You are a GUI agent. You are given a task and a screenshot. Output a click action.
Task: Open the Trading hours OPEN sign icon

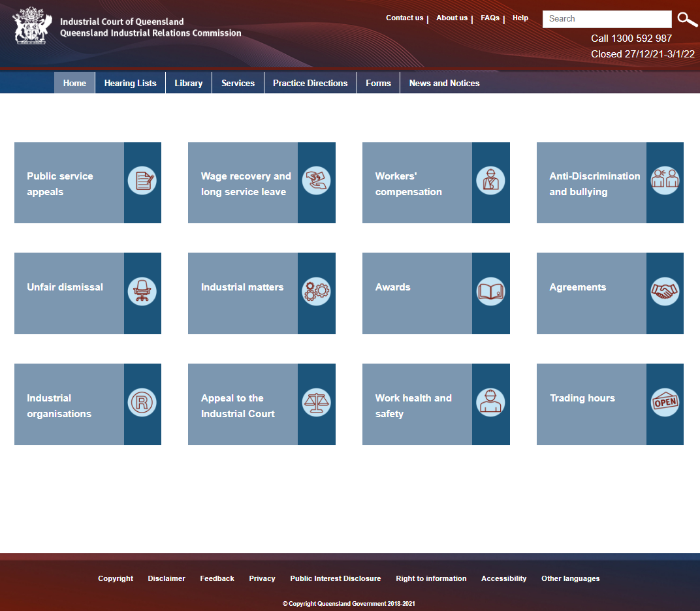click(x=665, y=403)
